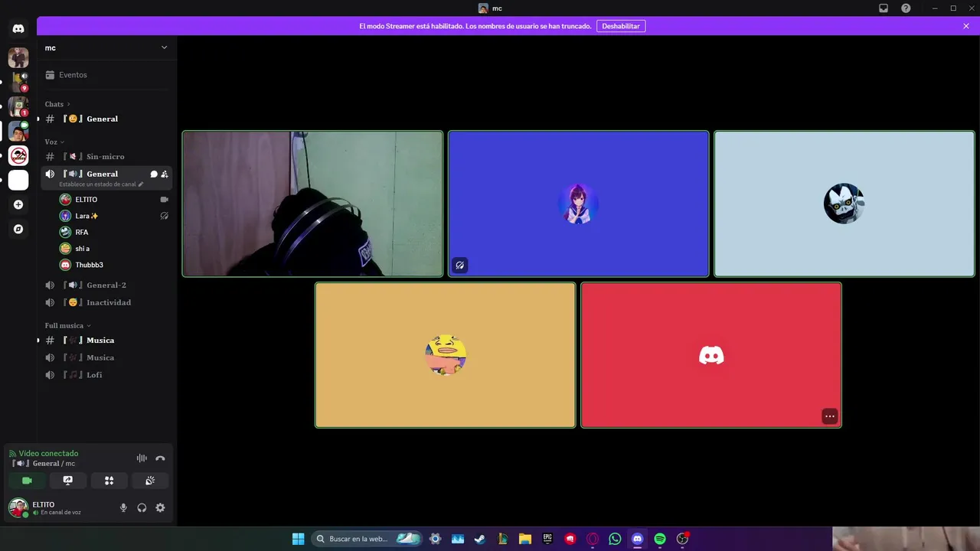This screenshot has height=551, width=980.
Task: Disconnect from the voice call
Action: pyautogui.click(x=160, y=458)
